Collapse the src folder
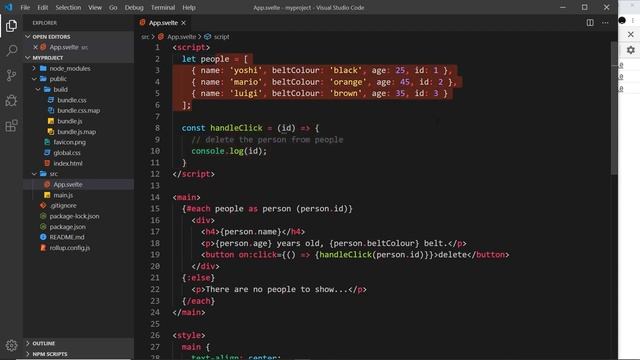 pyautogui.click(x=53, y=174)
